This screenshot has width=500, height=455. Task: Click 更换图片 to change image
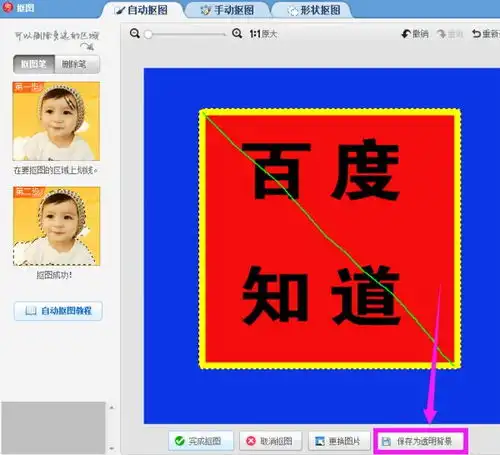339,441
